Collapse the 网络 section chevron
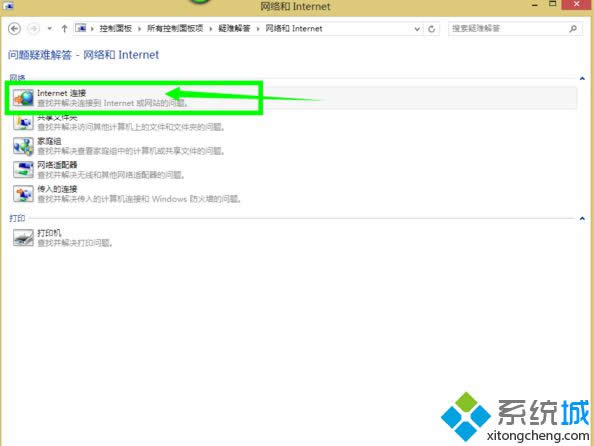Screen dimensions: 594x446 [582, 78]
